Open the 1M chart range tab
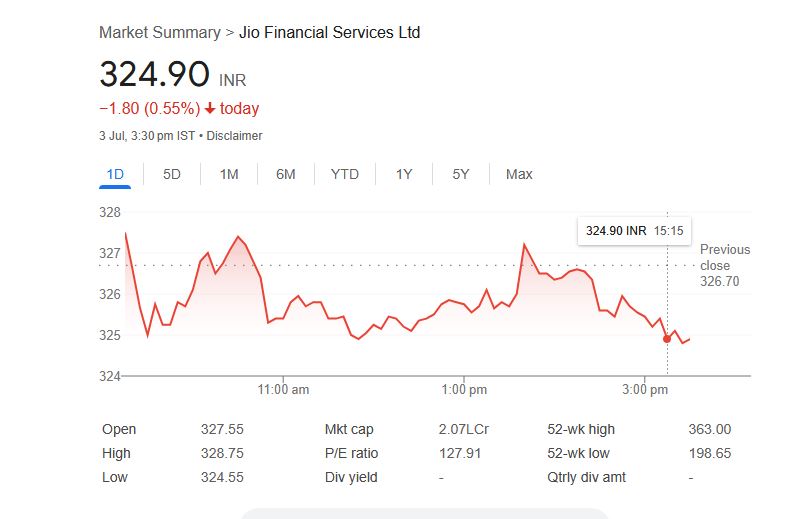Viewport: 803px width, 519px height. pos(229,174)
